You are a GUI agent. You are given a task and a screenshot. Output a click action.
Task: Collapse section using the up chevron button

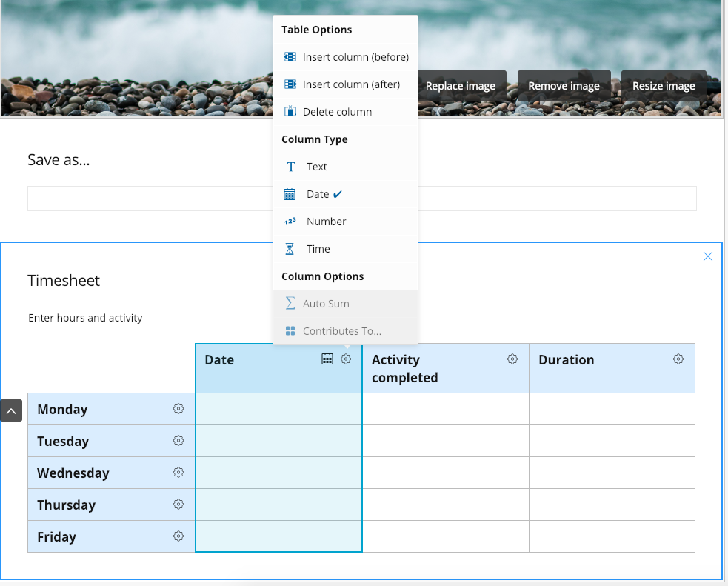[12, 410]
